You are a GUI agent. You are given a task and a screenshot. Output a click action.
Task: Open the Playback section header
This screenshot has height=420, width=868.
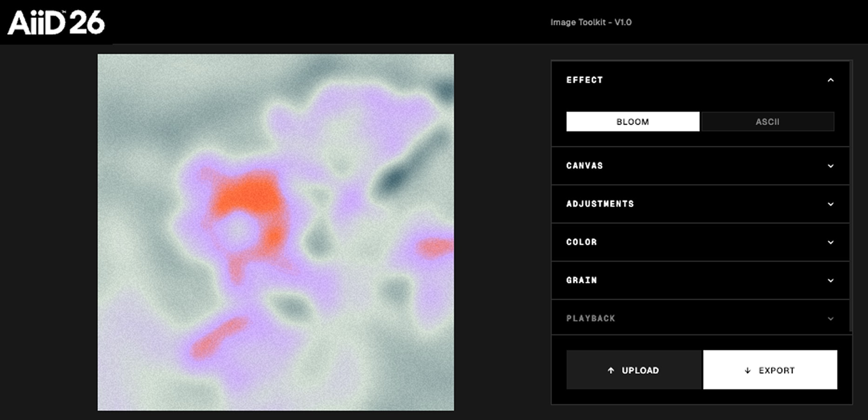700,318
